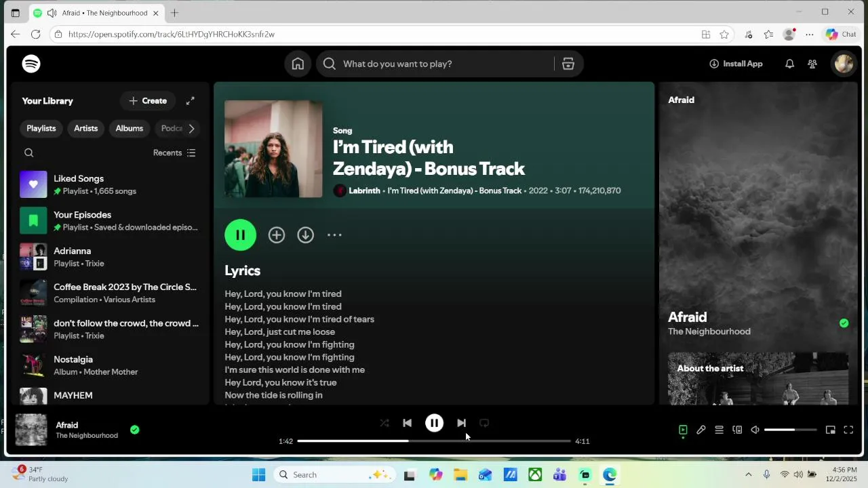Open Coffee Break 2023 compilation
The width and height of the screenshot is (868, 488).
point(108,293)
